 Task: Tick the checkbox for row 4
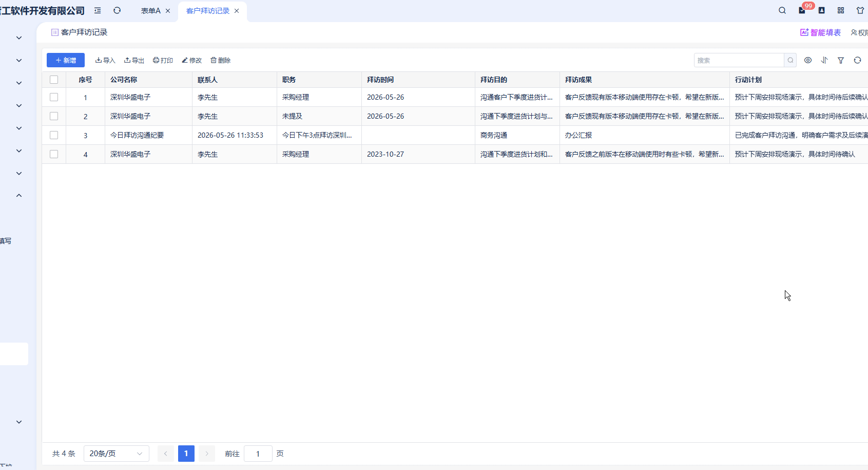coord(54,154)
